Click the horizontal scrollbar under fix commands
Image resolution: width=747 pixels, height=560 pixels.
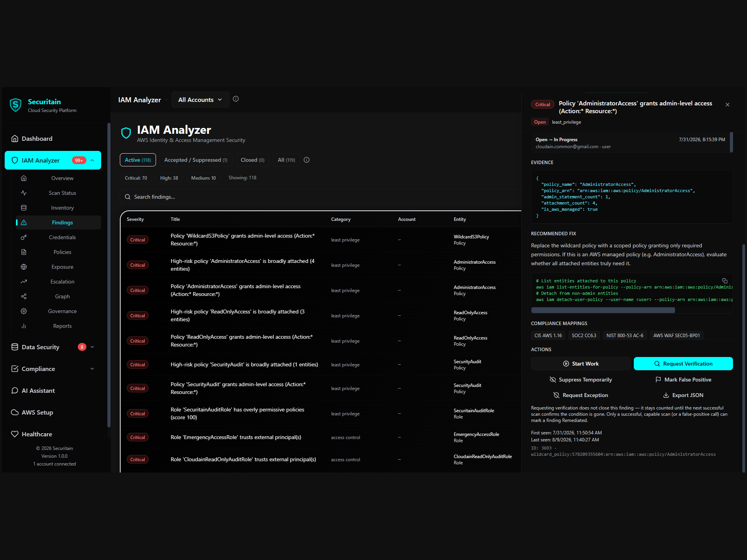click(x=603, y=310)
